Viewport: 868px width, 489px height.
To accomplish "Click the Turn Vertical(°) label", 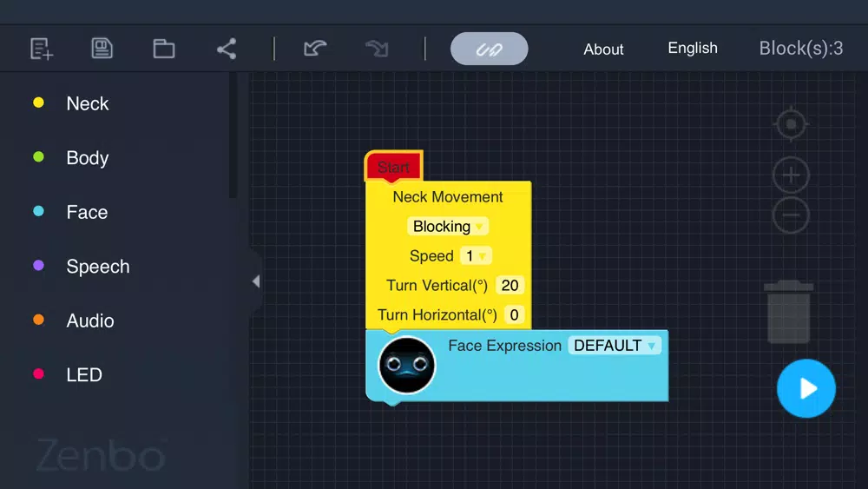I will tap(437, 285).
